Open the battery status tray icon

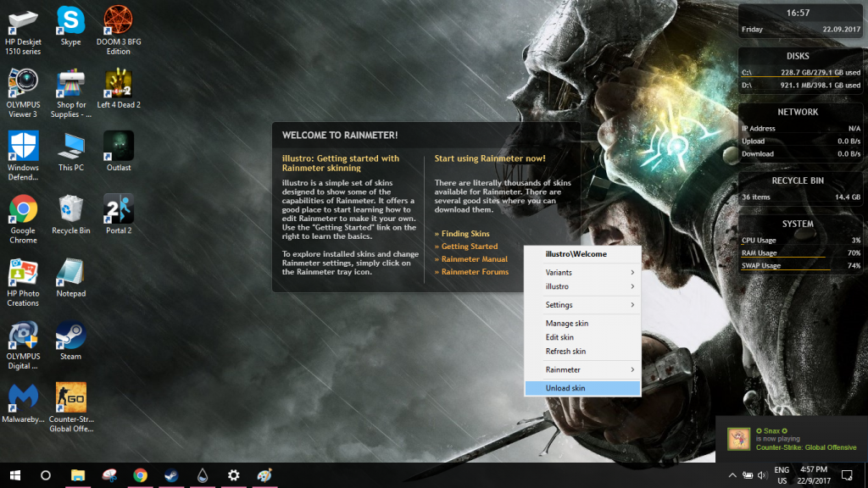[748, 475]
